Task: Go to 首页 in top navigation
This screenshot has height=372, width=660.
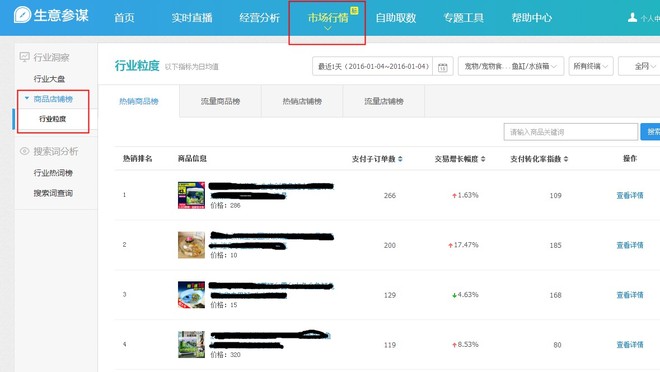Action: pyautogui.click(x=124, y=18)
